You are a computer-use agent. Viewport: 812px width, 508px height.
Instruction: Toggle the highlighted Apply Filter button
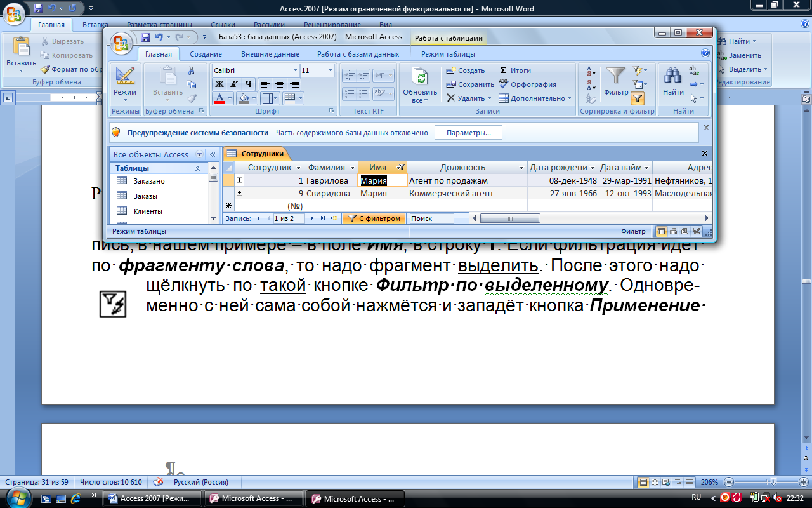tap(638, 98)
